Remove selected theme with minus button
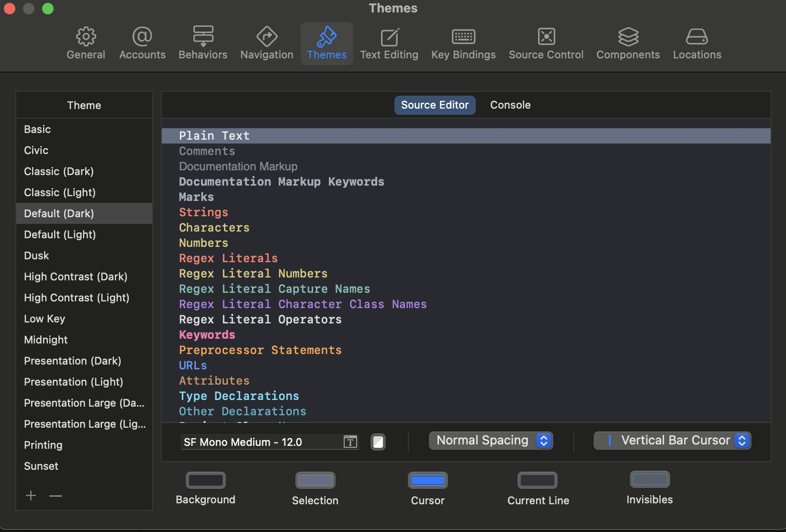The image size is (786, 532). tap(56, 496)
